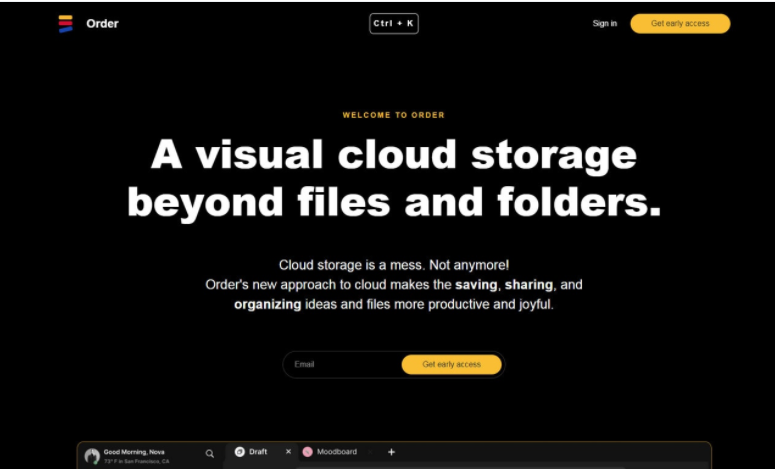Click the Order brand name text

(102, 23)
